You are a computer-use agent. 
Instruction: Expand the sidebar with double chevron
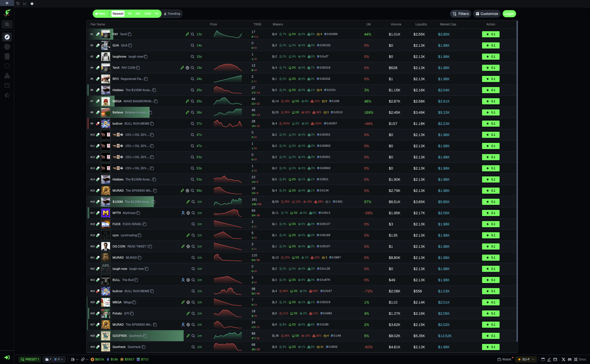click(7, 3)
